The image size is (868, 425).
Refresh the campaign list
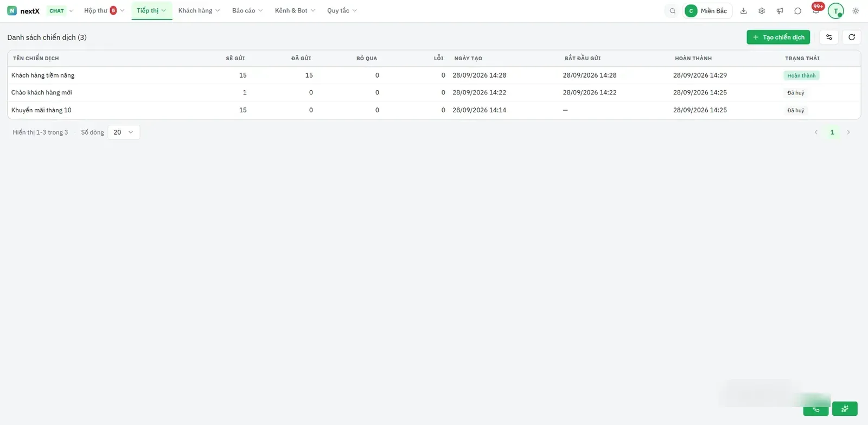[x=852, y=37]
